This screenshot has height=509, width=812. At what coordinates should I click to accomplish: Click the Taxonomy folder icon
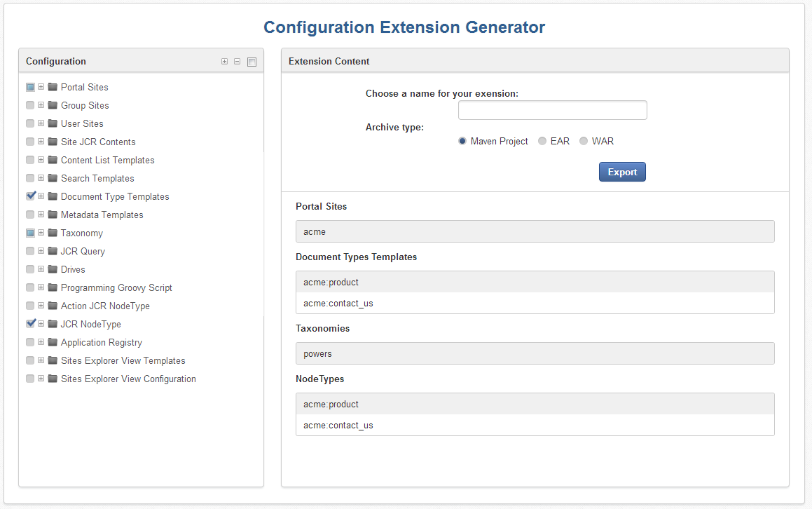click(53, 233)
